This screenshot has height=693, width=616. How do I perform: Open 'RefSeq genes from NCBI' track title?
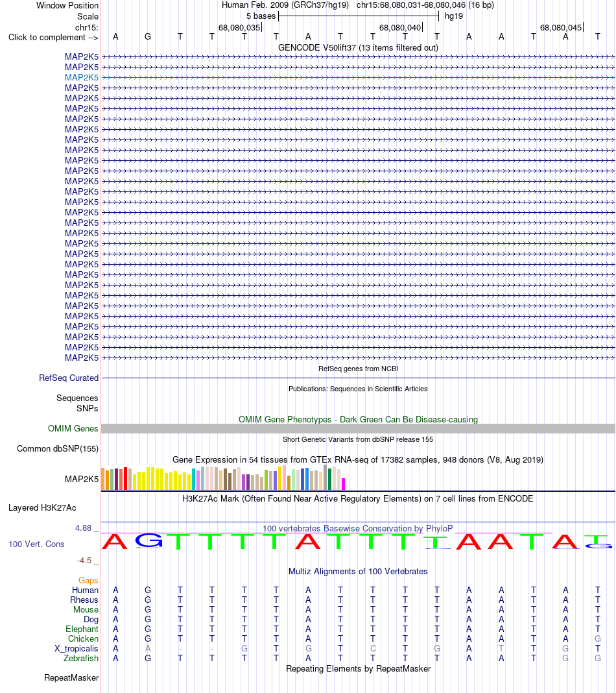tap(358, 369)
